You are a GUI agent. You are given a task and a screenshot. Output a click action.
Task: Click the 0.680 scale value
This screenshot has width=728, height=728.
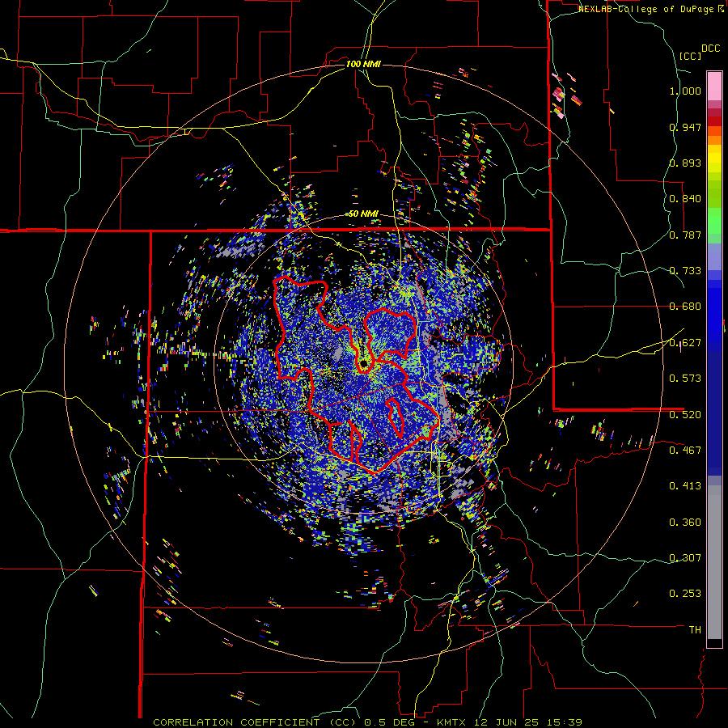point(685,307)
